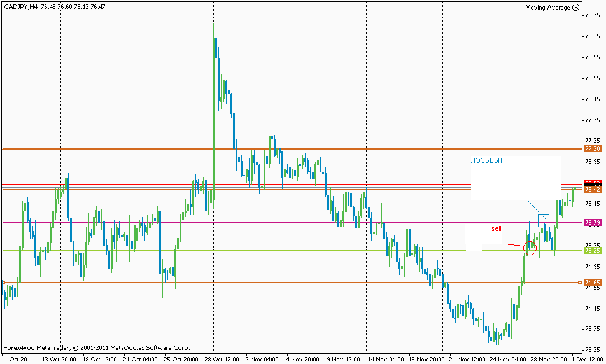606x364 pixels.
Task: Click the '16 Nov 20:00' time label
Action: click(426, 359)
